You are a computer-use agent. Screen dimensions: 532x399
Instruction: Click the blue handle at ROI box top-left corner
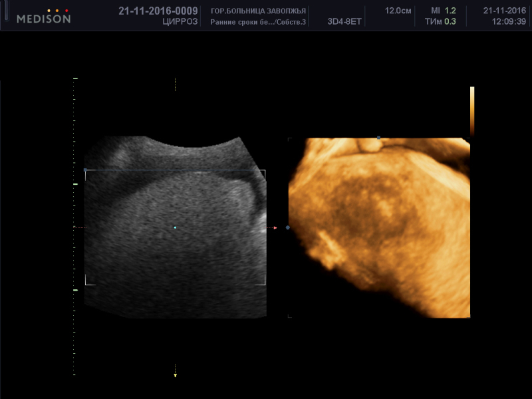coord(85,170)
